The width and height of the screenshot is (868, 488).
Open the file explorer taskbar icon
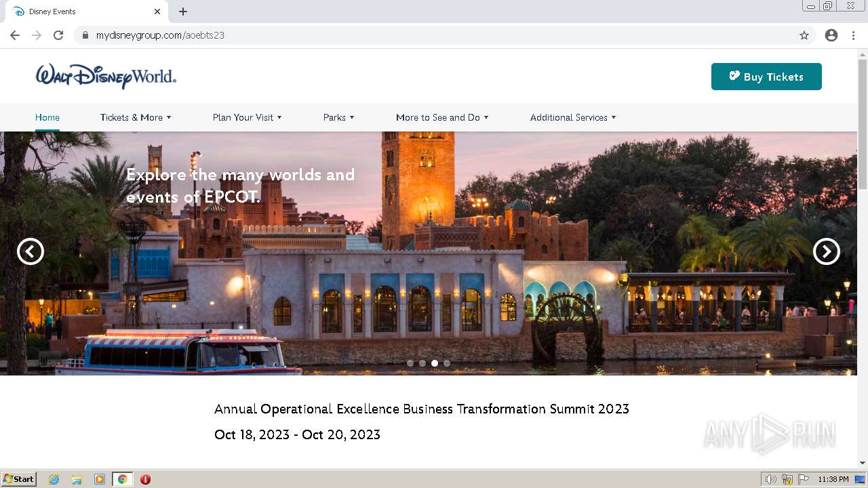tap(77, 479)
